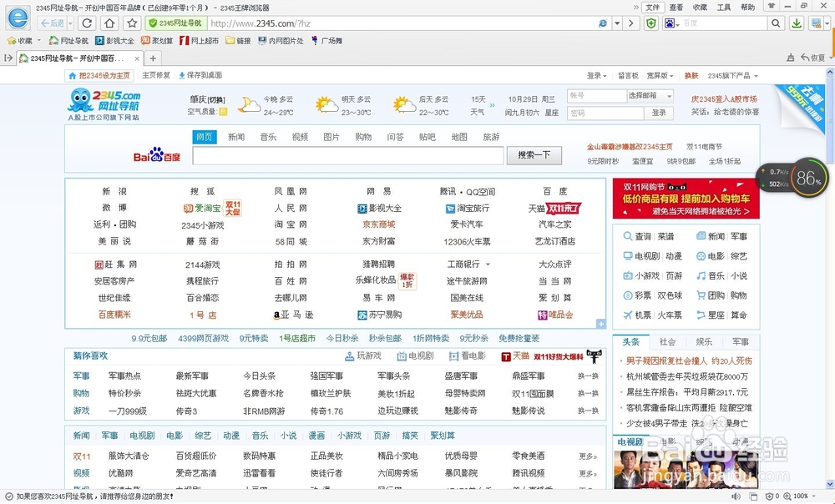
Task: Select the 新闻 search tab
Action: click(236, 137)
